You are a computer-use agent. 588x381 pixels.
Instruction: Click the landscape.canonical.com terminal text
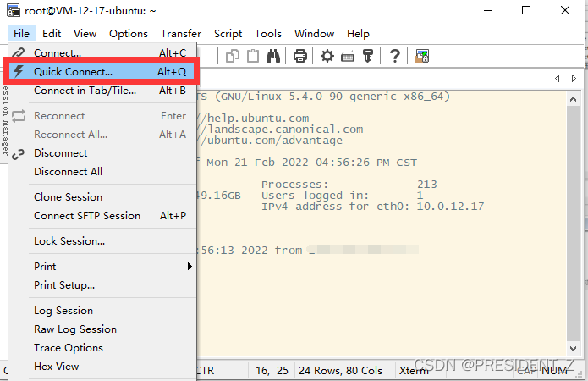[x=285, y=130]
